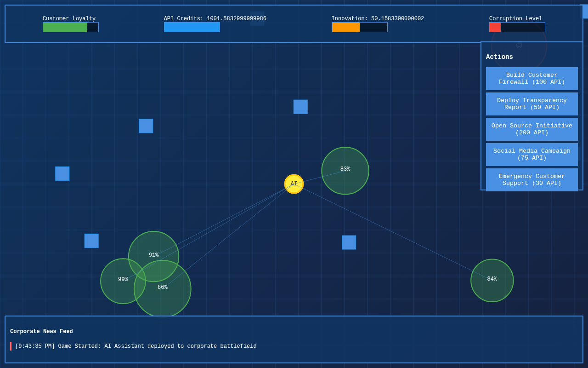Click the leftmost blue square node
The height and width of the screenshot is (368, 588).
point(62,173)
